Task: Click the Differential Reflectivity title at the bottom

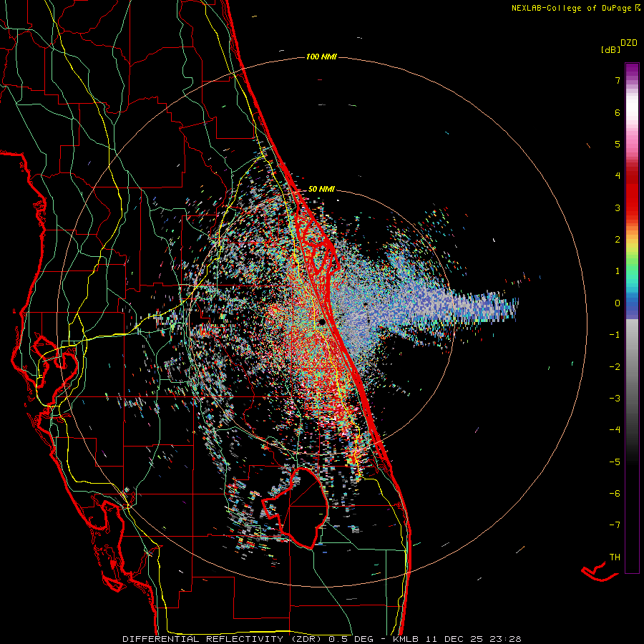Action: click(x=321, y=639)
